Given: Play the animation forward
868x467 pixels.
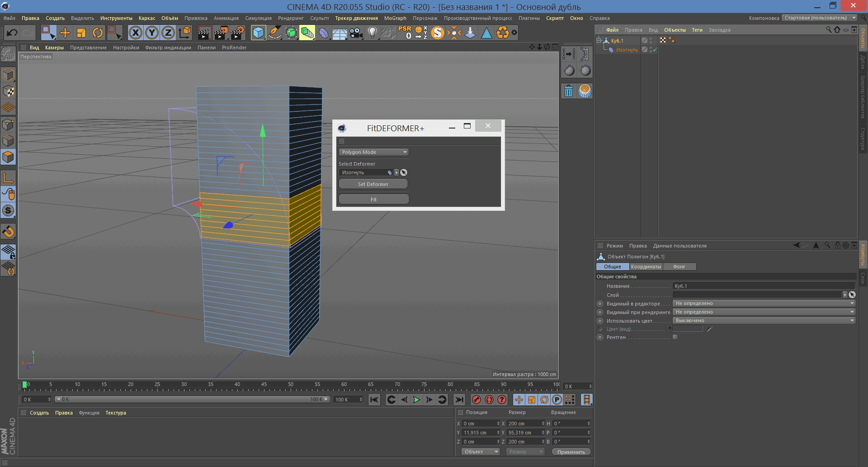Looking at the screenshot, I should (416, 400).
